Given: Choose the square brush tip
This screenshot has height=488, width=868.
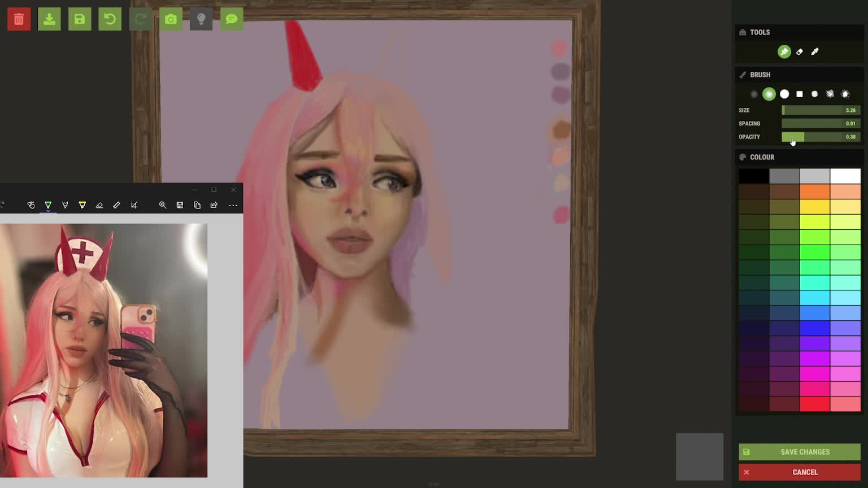Looking at the screenshot, I should [800, 94].
